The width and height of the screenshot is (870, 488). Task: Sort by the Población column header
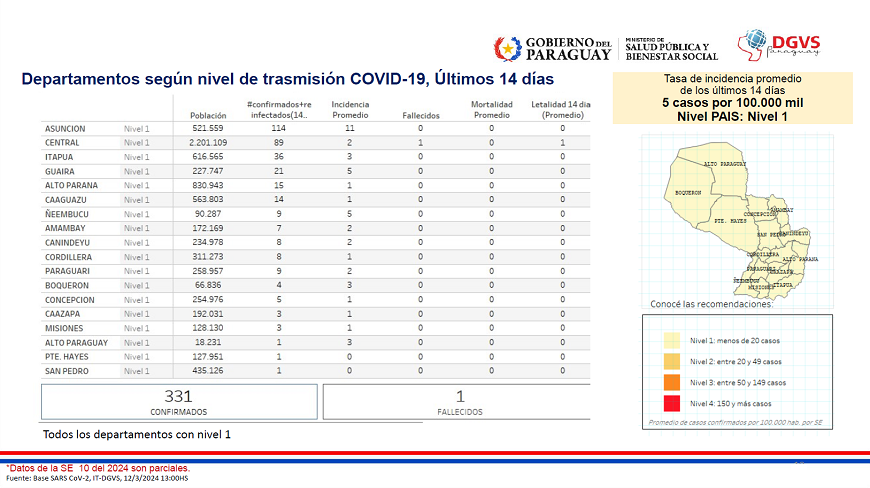207,115
